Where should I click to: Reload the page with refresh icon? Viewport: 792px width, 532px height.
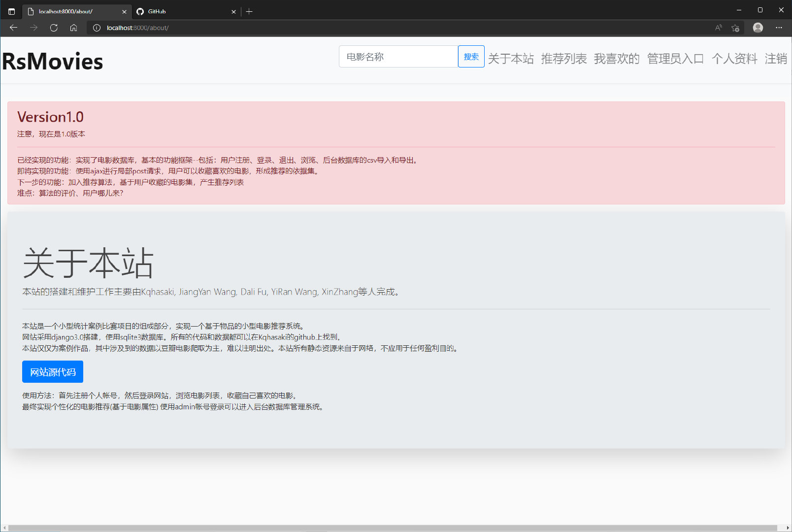click(x=54, y=28)
